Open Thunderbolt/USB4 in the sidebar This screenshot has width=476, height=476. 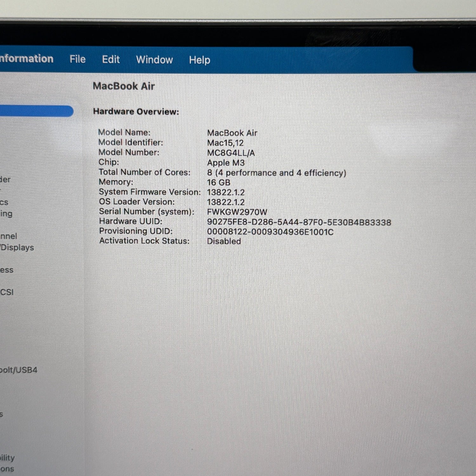point(18,370)
